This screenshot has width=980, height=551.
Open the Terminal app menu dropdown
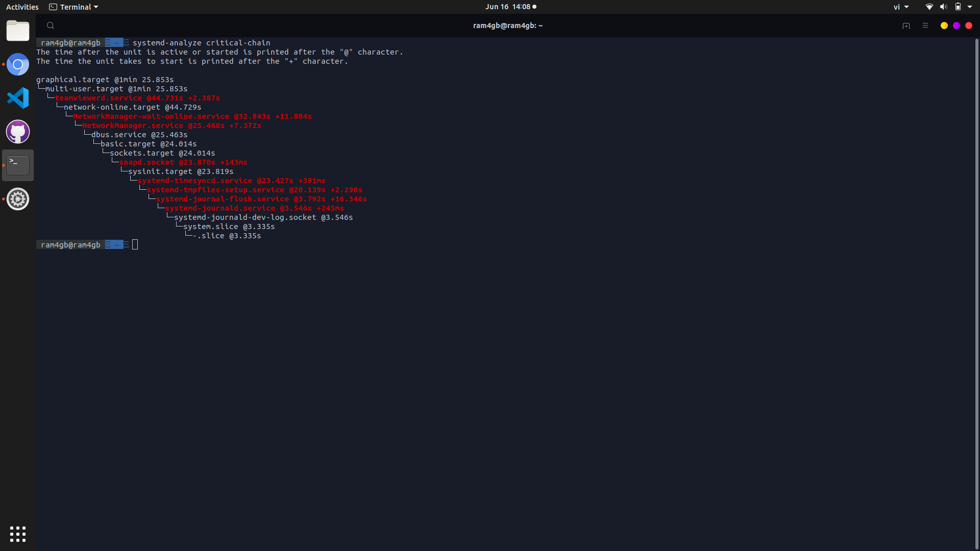point(73,7)
